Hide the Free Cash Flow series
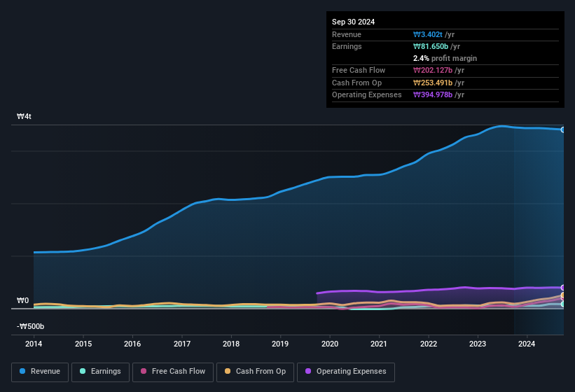The image size is (575, 392). (x=173, y=372)
